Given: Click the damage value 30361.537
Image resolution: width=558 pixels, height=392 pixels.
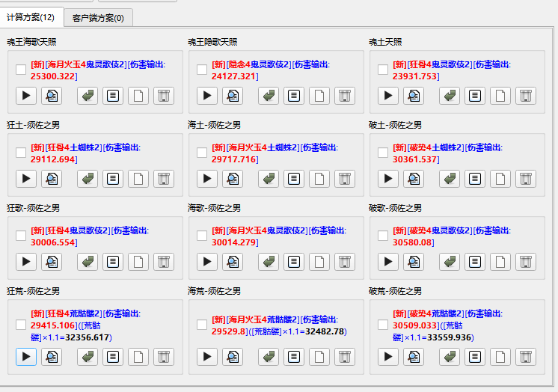Looking at the screenshot, I should click(414, 159).
